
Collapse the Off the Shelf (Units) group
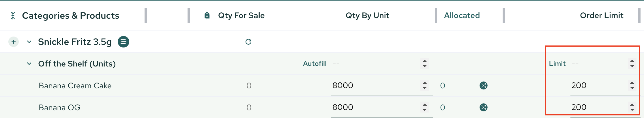point(29,64)
